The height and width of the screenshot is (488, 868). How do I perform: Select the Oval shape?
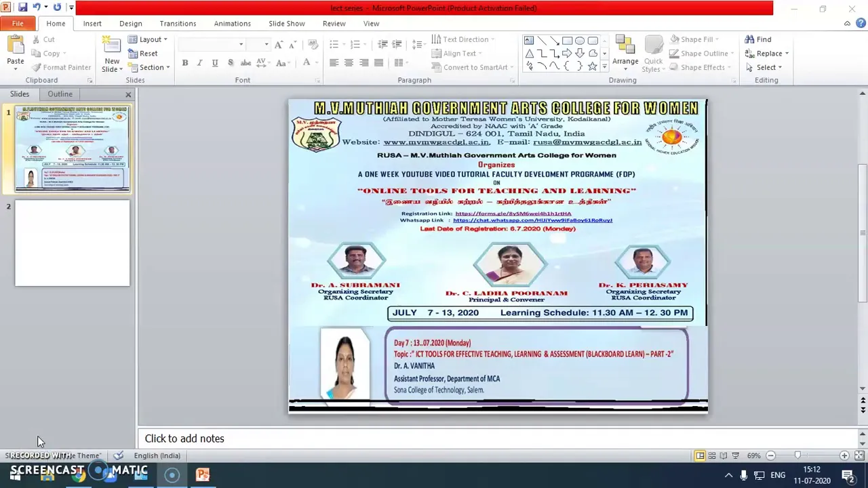click(580, 40)
